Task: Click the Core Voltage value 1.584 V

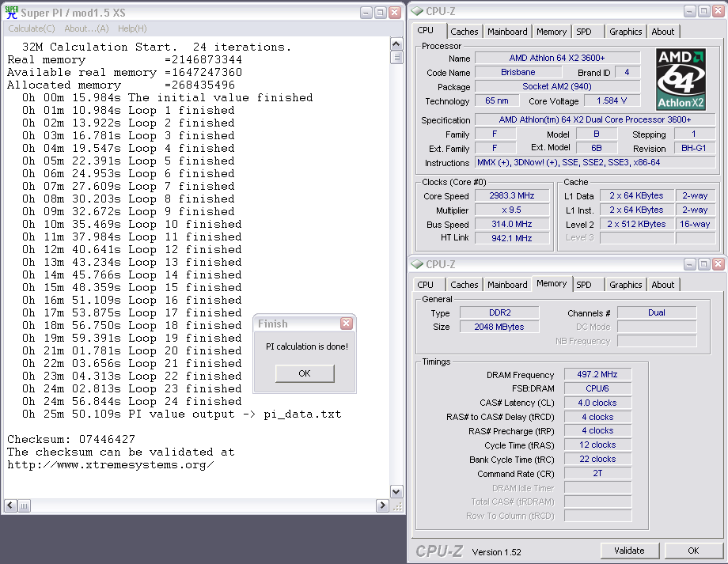Action: click(x=612, y=100)
